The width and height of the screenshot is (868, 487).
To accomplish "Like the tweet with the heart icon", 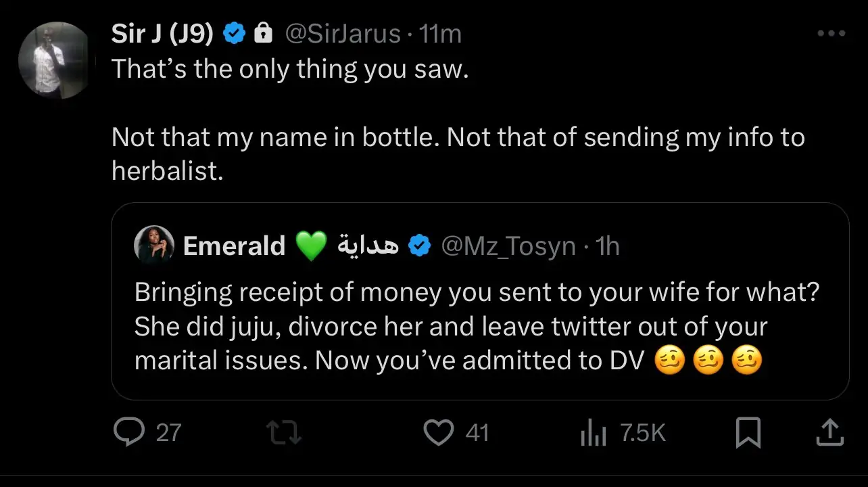I will tap(438, 432).
